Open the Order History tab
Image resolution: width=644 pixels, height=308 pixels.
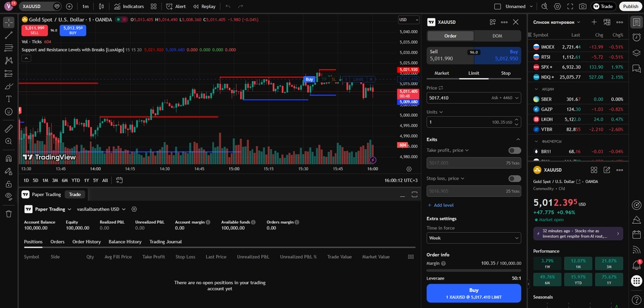pos(87,242)
